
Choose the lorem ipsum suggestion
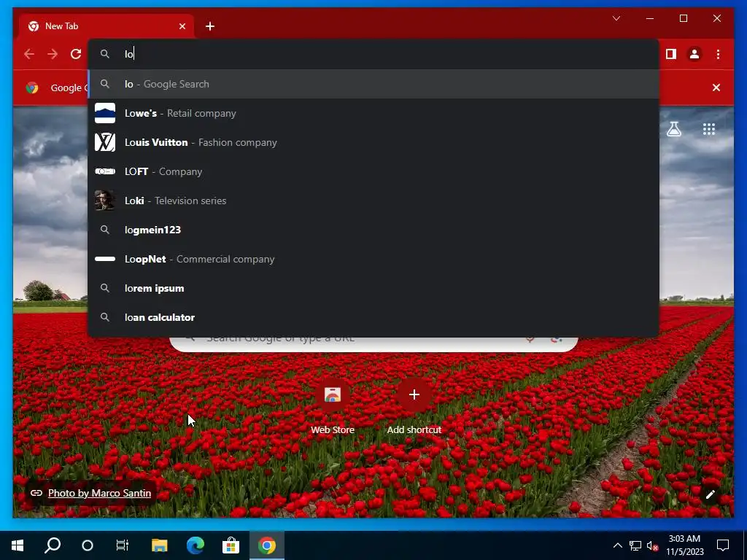374,288
